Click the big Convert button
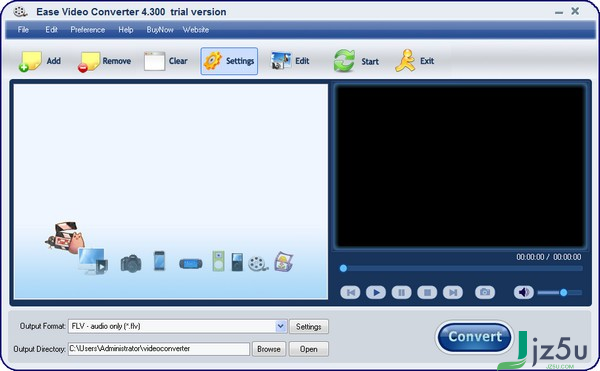 [474, 337]
